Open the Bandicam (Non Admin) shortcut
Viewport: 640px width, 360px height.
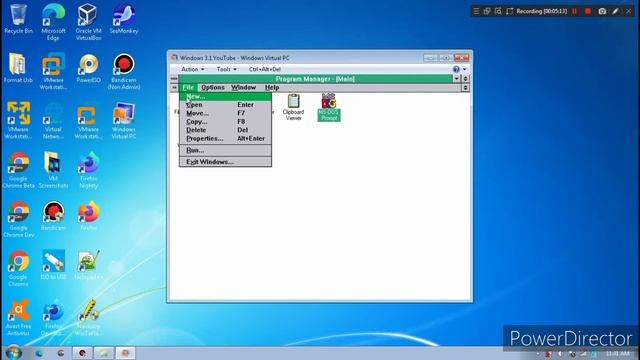[x=124, y=71]
